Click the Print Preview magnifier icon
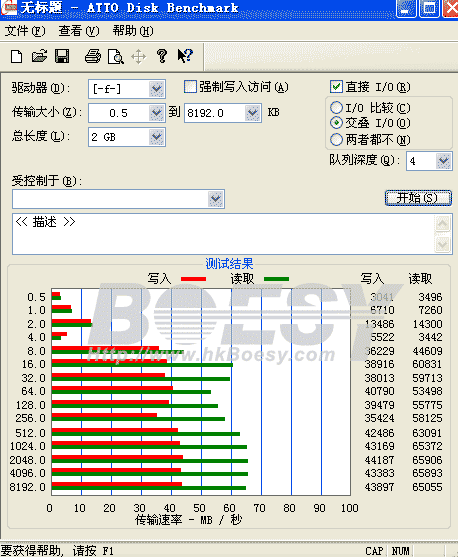 [x=116, y=57]
